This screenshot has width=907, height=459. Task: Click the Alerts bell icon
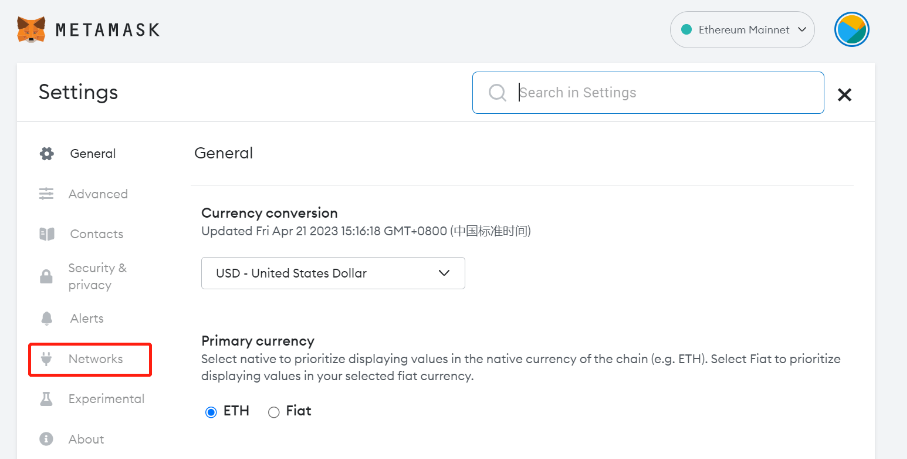click(46, 319)
